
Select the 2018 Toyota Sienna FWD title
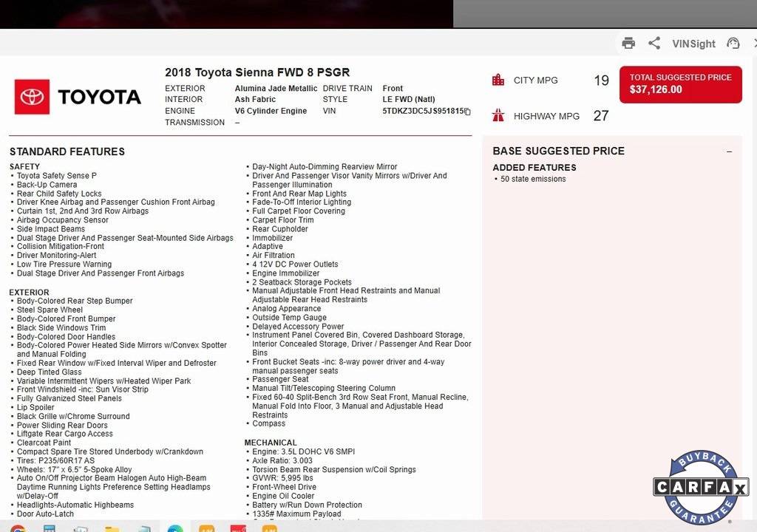[x=257, y=72]
